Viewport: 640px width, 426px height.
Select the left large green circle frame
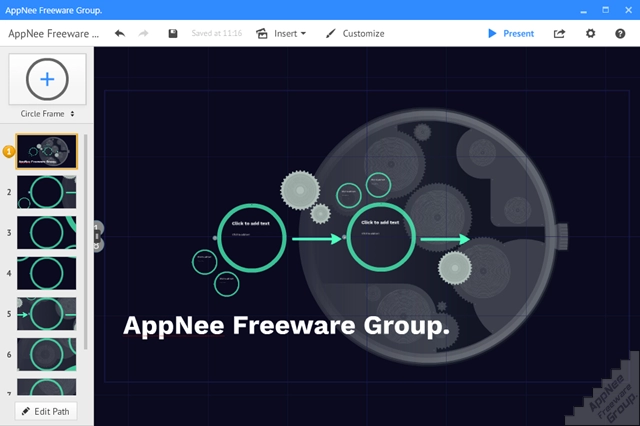point(251,237)
